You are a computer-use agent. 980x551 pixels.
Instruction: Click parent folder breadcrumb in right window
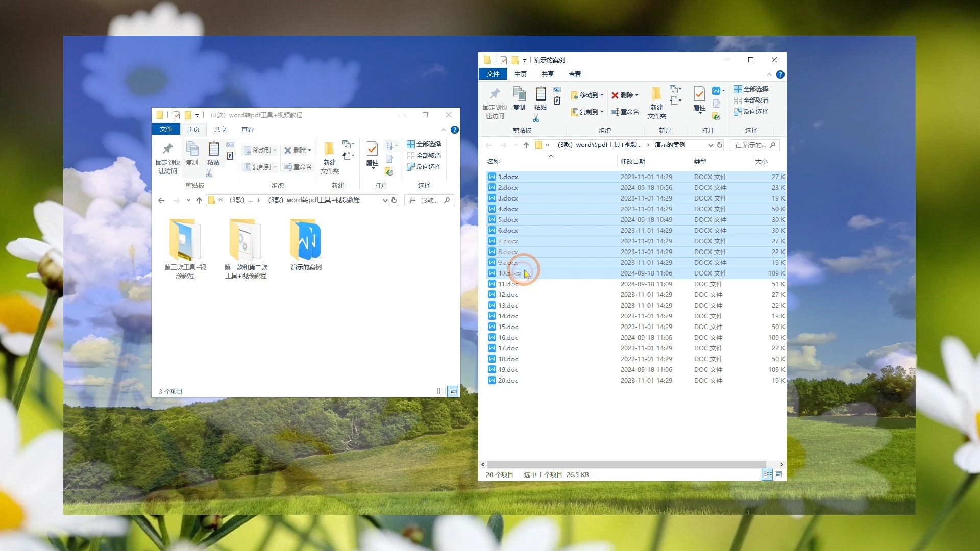[599, 145]
